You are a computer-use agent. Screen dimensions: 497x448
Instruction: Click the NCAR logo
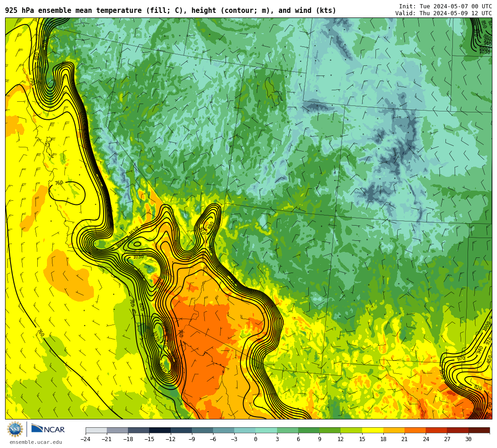48,429
